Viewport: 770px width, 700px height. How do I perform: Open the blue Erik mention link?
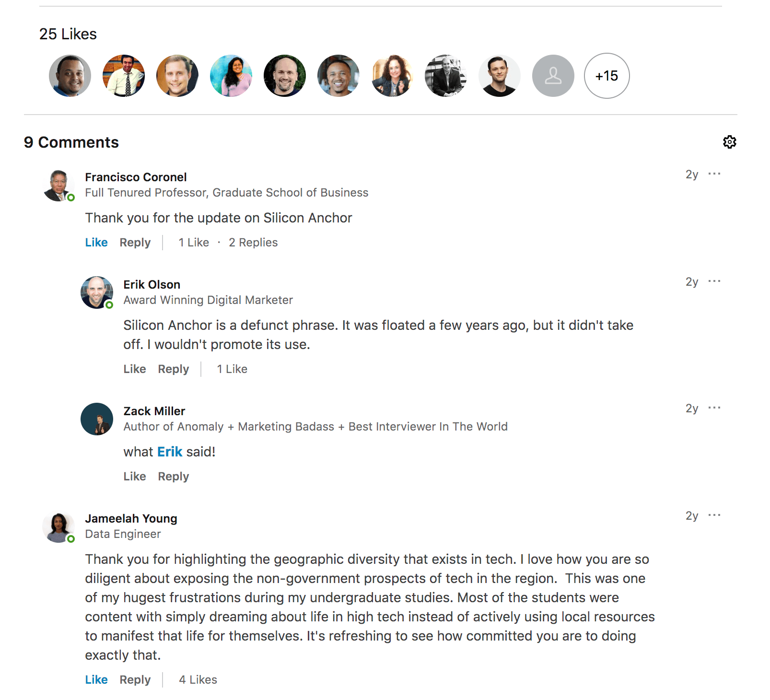(170, 452)
